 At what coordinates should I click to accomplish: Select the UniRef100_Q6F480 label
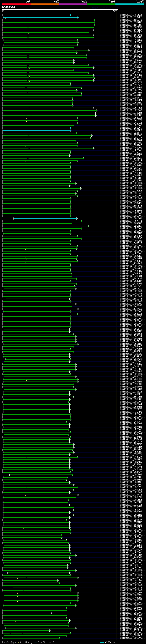[x=131, y=143]
